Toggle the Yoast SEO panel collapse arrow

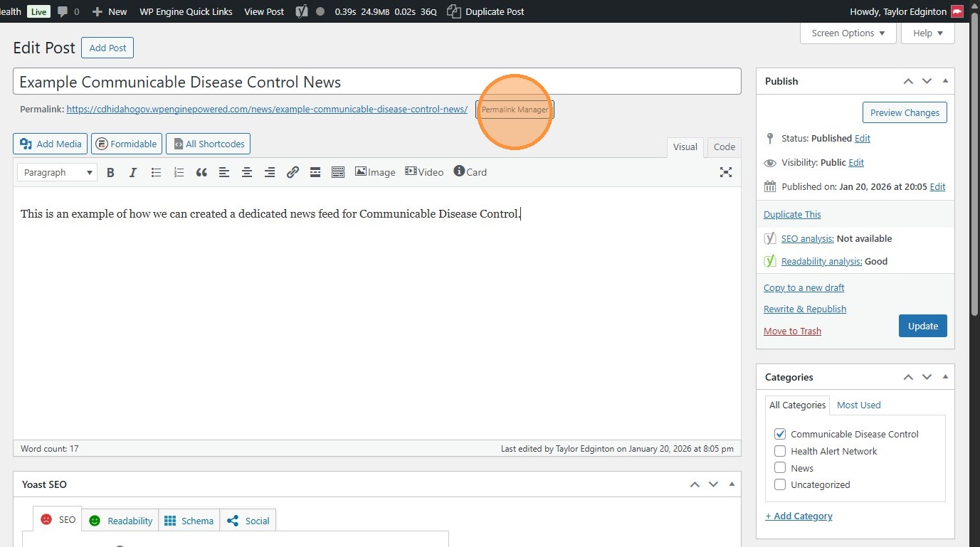[x=732, y=484]
